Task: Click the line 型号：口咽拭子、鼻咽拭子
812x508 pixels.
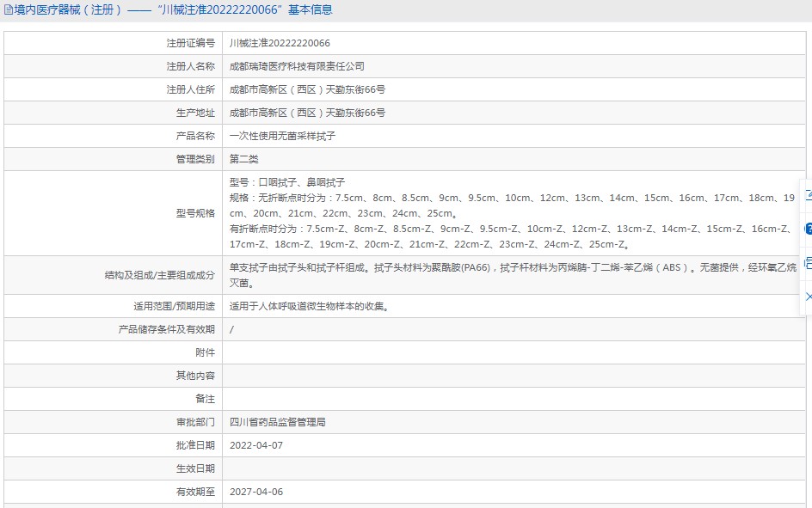Action: click(287, 182)
